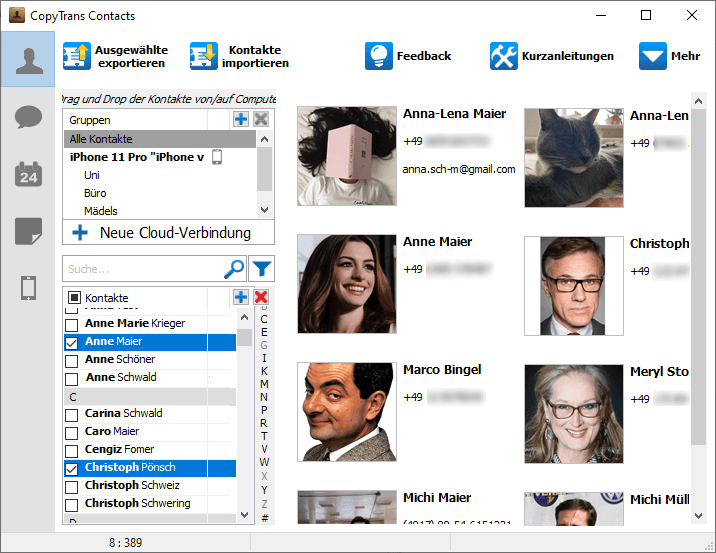Delete group with grey X icon
Image resolution: width=716 pixels, height=553 pixels.
point(261,120)
